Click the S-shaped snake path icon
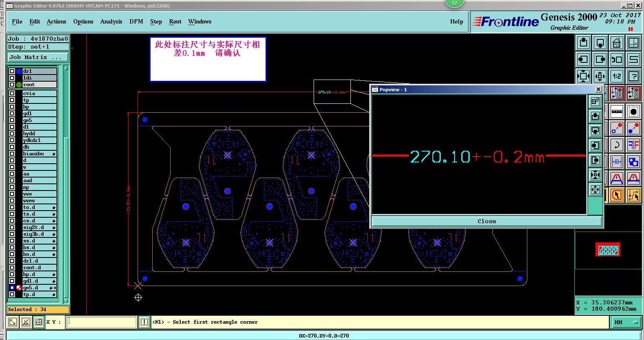 coord(634,59)
